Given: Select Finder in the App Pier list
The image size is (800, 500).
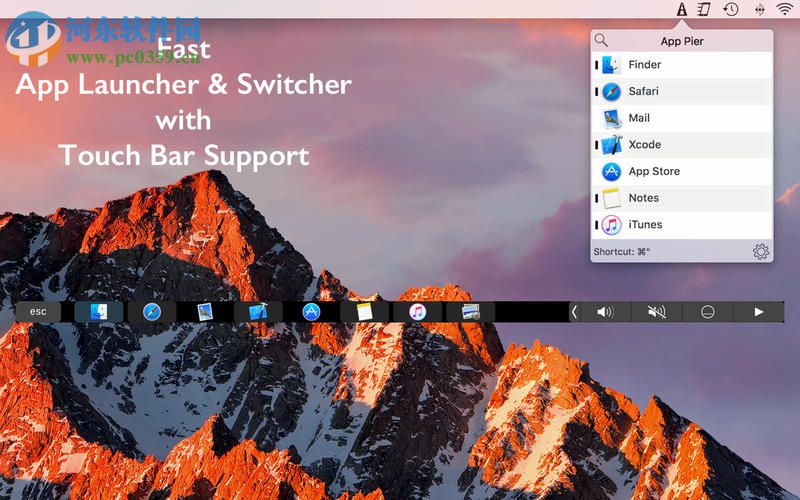Looking at the screenshot, I should click(682, 65).
